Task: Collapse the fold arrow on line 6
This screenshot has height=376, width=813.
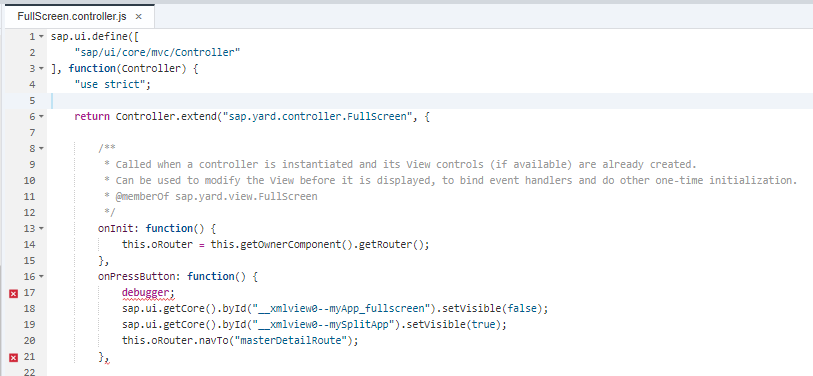Action: pyautogui.click(x=41, y=117)
